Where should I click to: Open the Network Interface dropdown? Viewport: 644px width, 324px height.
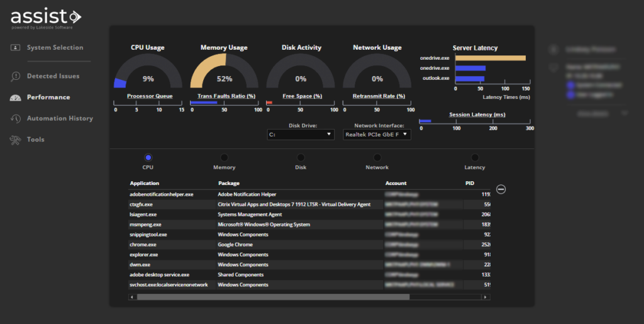point(377,134)
